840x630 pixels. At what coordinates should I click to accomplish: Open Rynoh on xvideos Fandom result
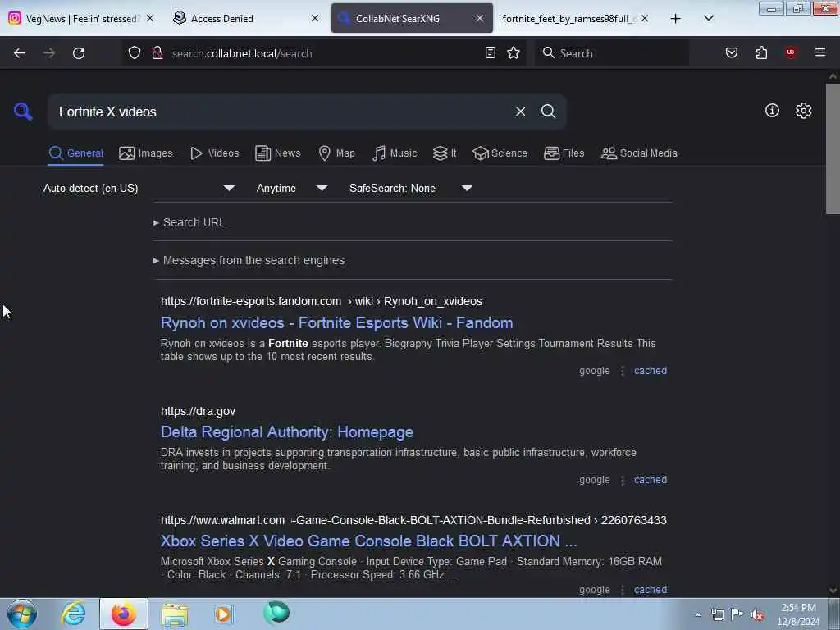pos(336,322)
